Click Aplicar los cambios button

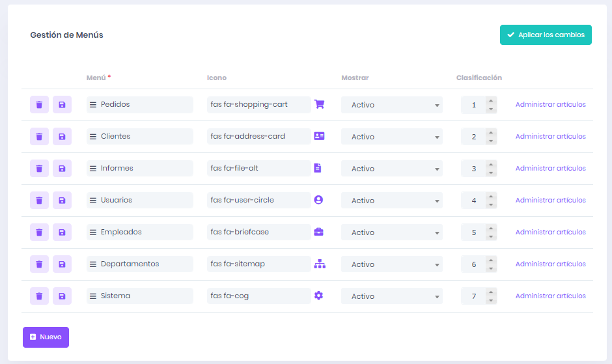(546, 35)
